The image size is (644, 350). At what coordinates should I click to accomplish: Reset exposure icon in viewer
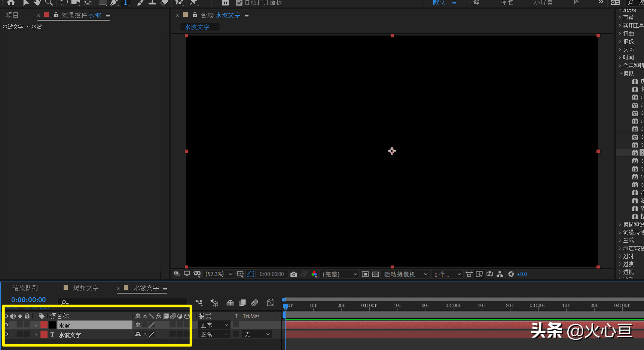coord(511,274)
